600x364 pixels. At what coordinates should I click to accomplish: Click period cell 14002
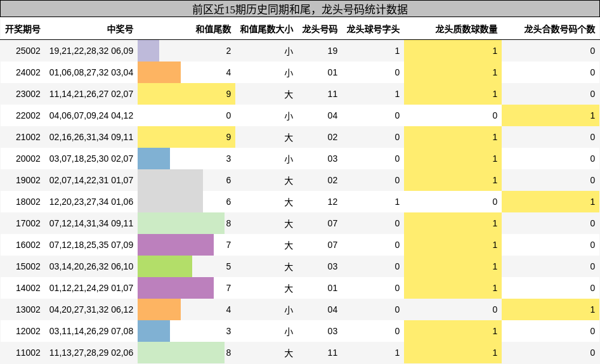tap(28, 288)
